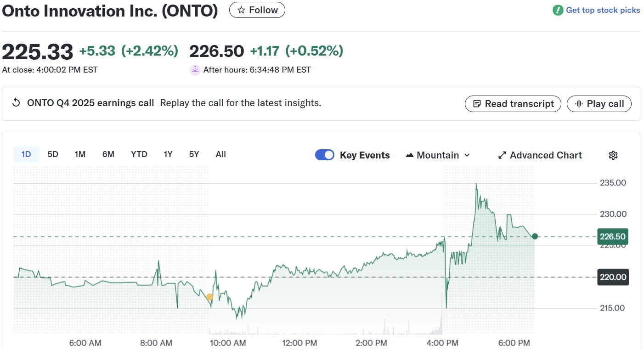Select the All range tab
The height and width of the screenshot is (350, 644).
click(221, 154)
